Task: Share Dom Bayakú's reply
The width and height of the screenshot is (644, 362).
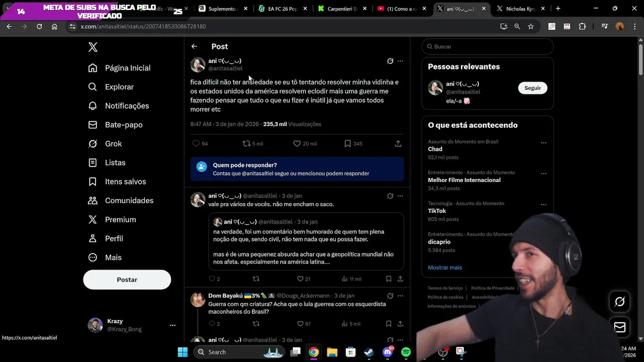Action: [x=400, y=324]
